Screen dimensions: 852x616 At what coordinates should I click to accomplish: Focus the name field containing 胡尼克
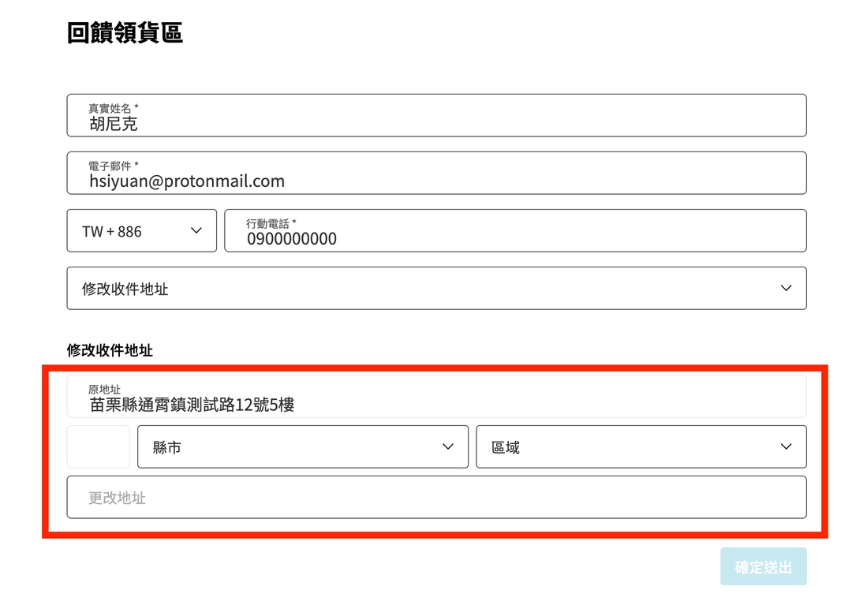[x=436, y=123]
